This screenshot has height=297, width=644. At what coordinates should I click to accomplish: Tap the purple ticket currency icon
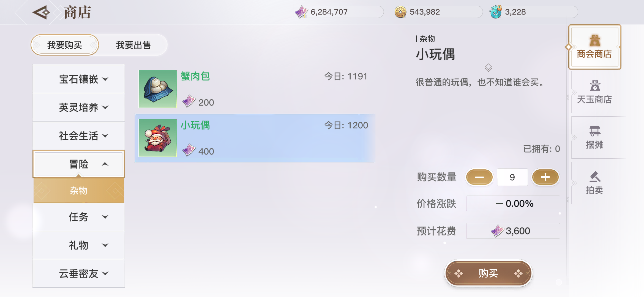pos(301,12)
